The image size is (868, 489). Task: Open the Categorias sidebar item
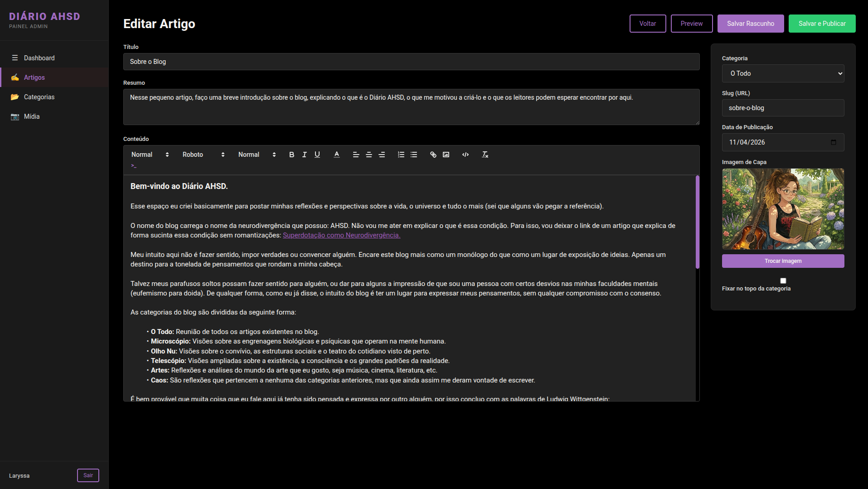(39, 97)
